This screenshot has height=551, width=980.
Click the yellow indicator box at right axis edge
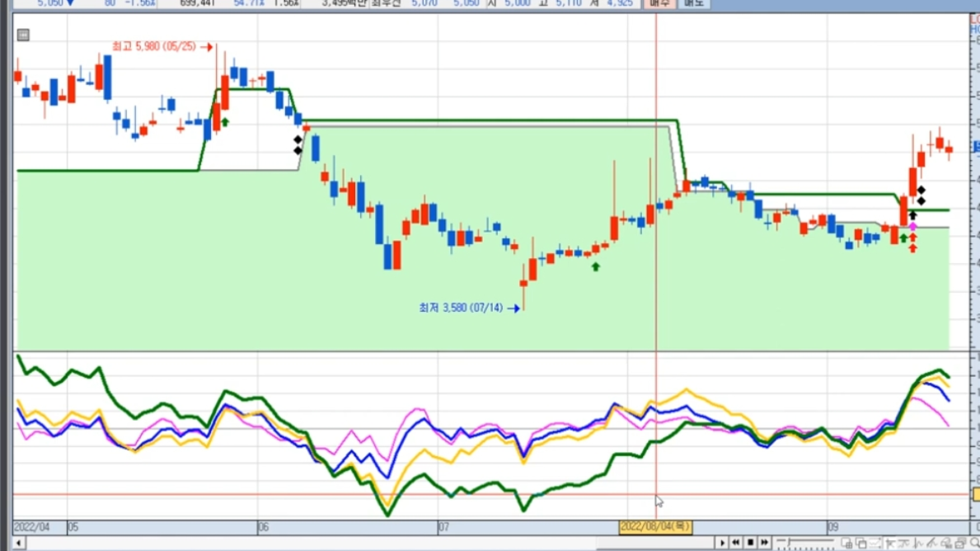click(x=976, y=494)
